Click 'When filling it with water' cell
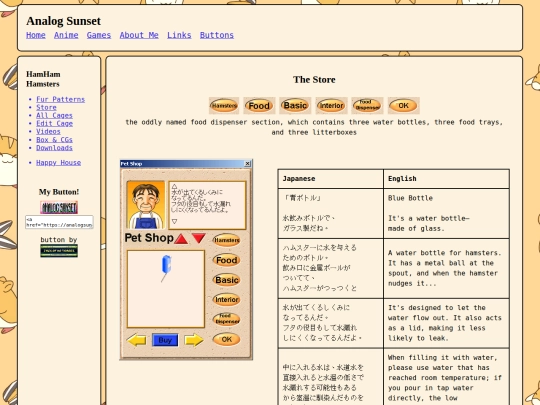Screen dimensions: 540x405 (446, 377)
